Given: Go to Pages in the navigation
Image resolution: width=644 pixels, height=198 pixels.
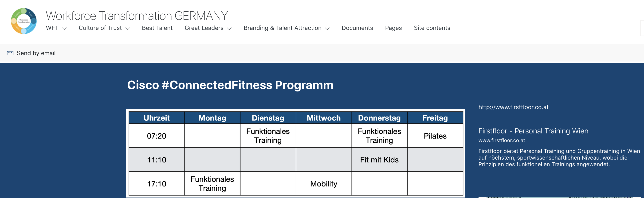Looking at the screenshot, I should point(393,28).
